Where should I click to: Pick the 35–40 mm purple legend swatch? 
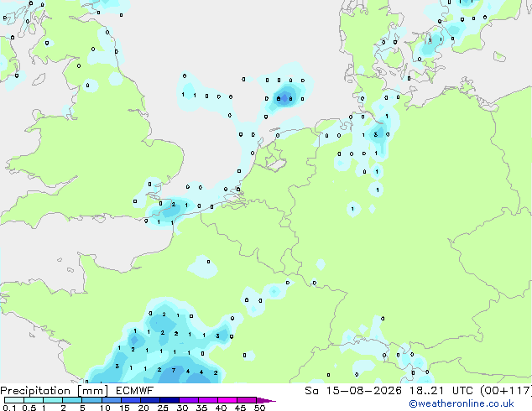208,400
